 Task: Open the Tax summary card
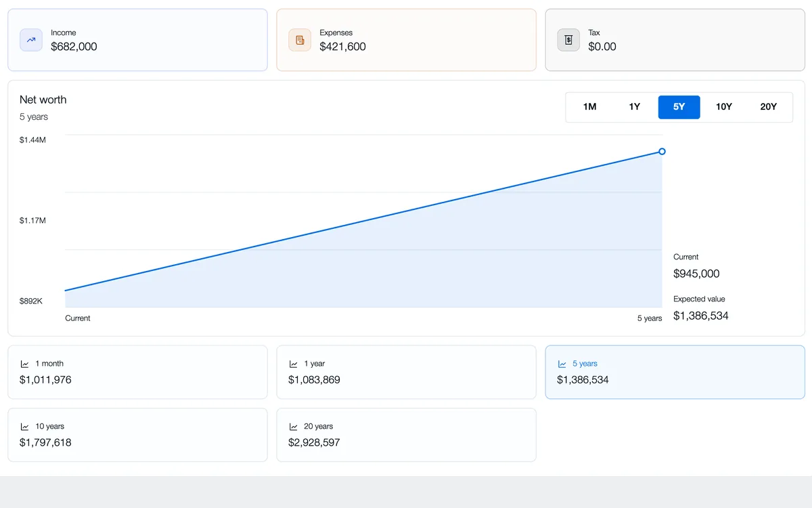[x=675, y=40]
